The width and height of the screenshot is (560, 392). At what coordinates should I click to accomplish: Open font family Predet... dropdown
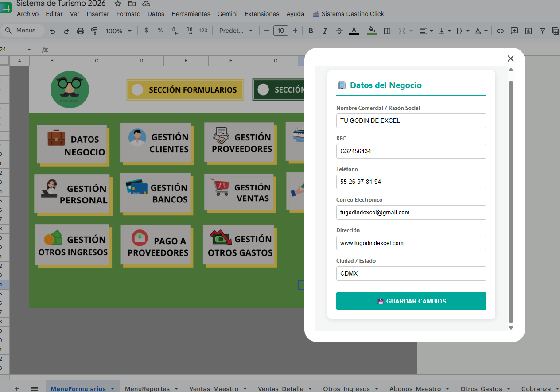236,31
